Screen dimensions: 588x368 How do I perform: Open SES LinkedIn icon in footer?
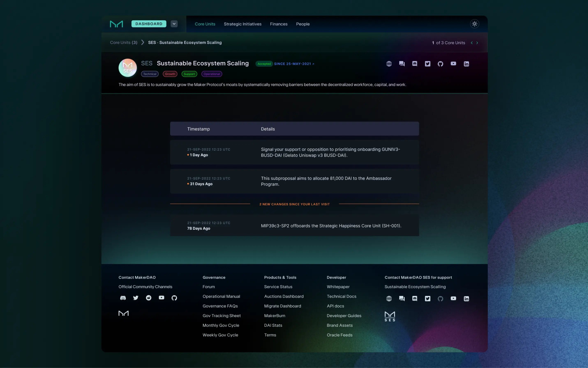(x=466, y=299)
